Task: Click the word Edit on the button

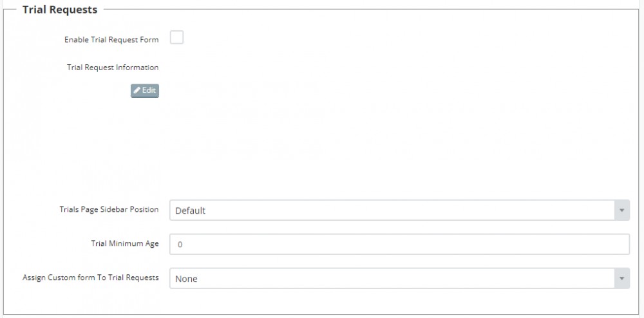Action: pyautogui.click(x=149, y=91)
